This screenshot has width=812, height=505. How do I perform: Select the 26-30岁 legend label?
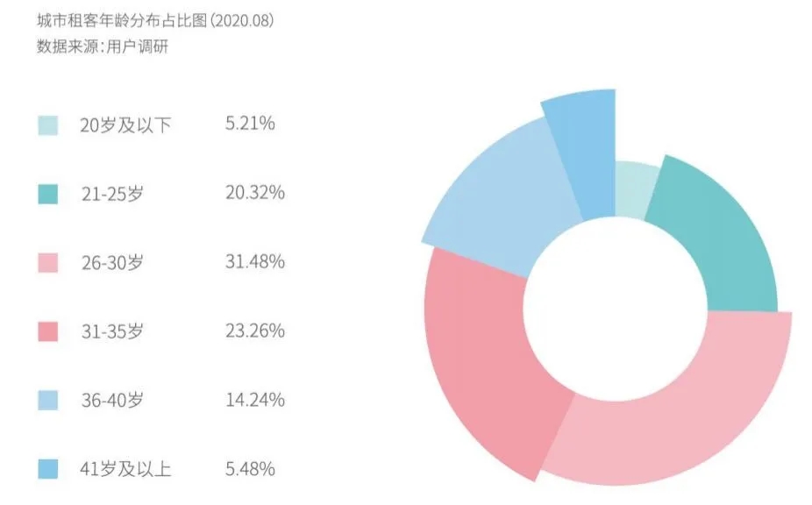(x=112, y=263)
